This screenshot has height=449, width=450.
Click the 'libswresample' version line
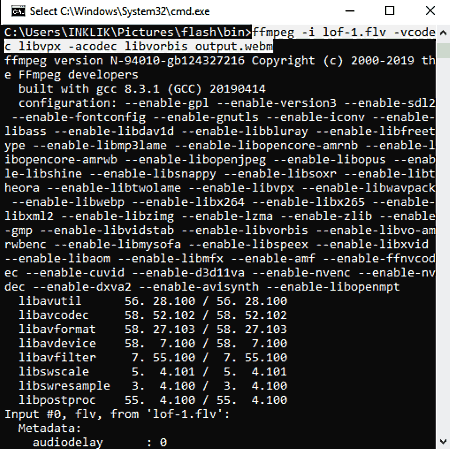tap(153, 386)
